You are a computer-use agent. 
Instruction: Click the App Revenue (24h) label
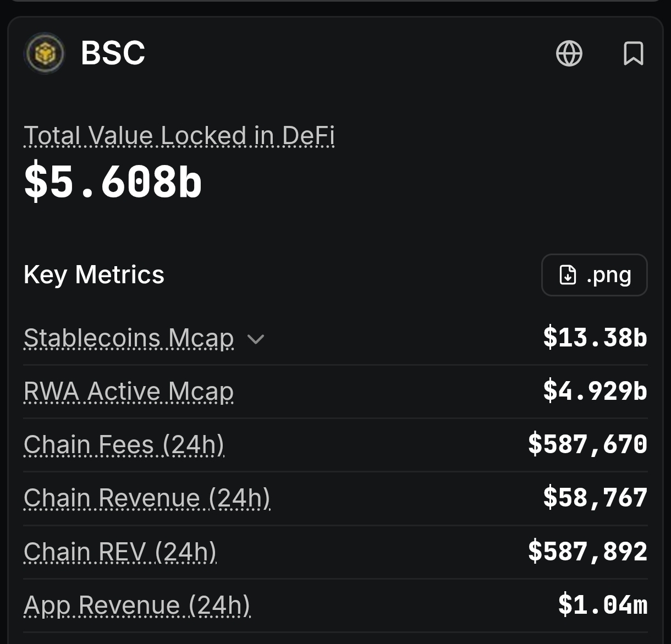[137, 606]
